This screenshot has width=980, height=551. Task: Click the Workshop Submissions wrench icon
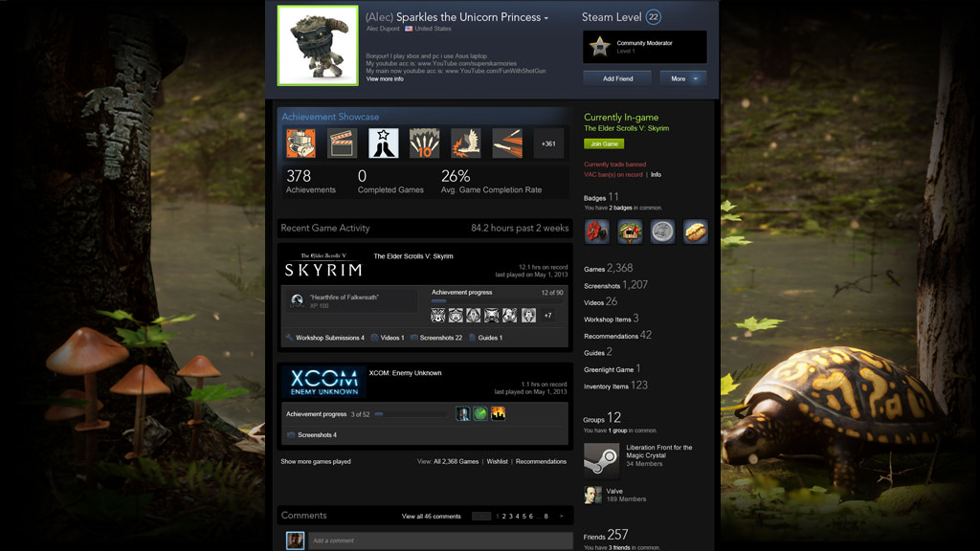coord(289,338)
